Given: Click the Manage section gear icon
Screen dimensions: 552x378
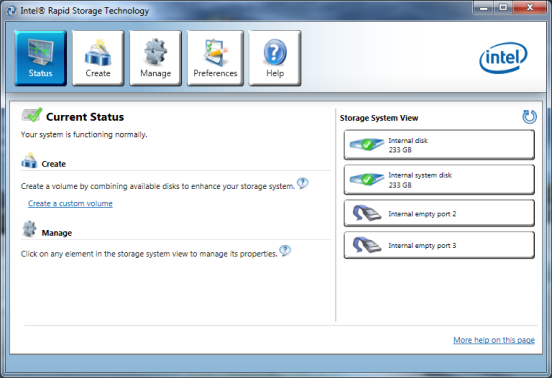Looking at the screenshot, I should 30,229.
